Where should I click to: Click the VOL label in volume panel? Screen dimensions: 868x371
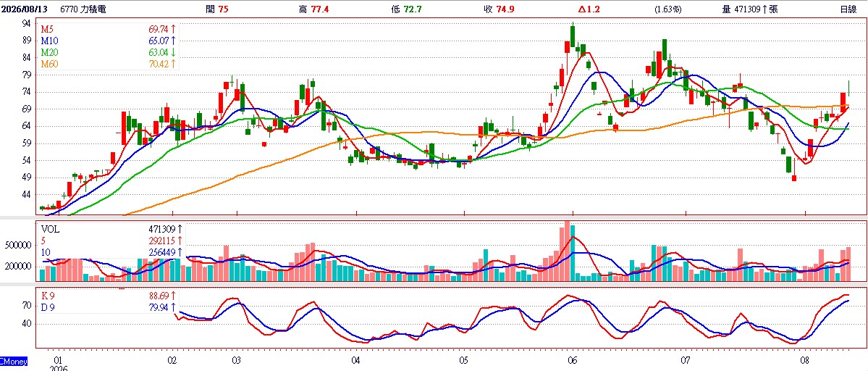coord(50,228)
